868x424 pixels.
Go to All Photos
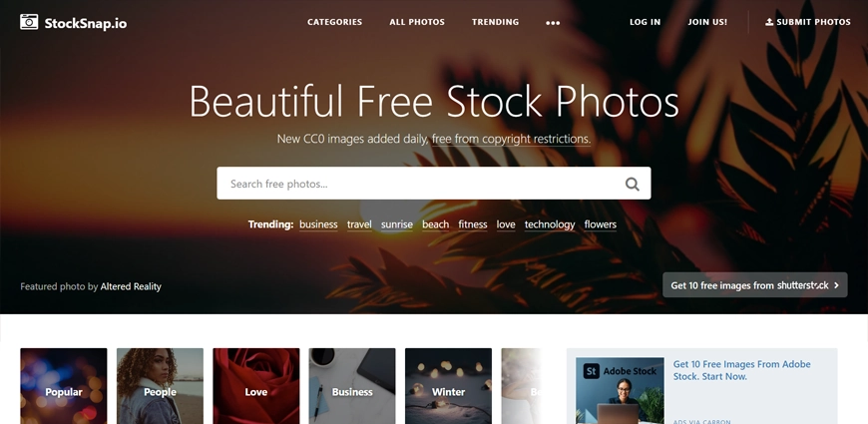(417, 22)
